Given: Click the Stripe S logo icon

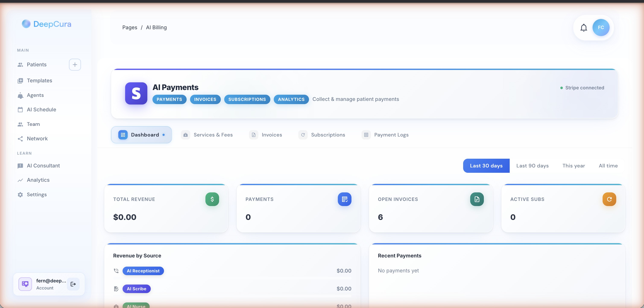Looking at the screenshot, I should [136, 93].
